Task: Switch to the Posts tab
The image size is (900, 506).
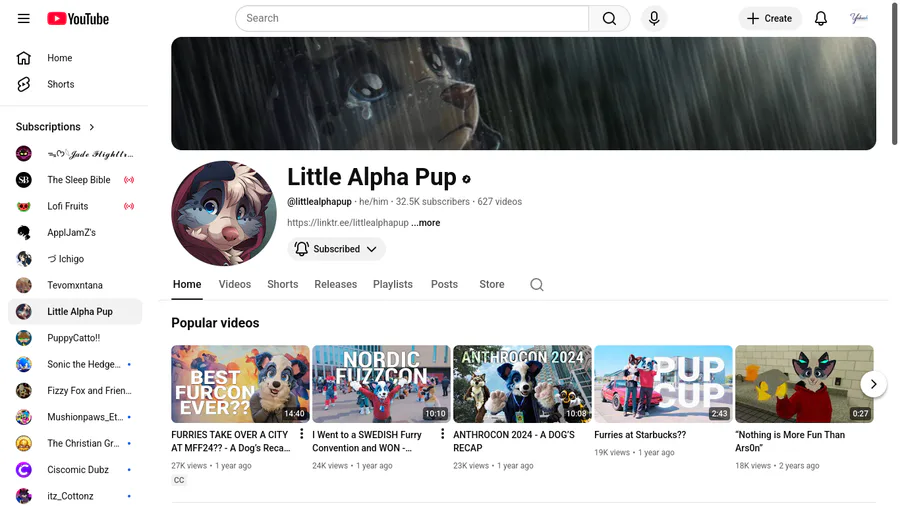Action: click(444, 285)
